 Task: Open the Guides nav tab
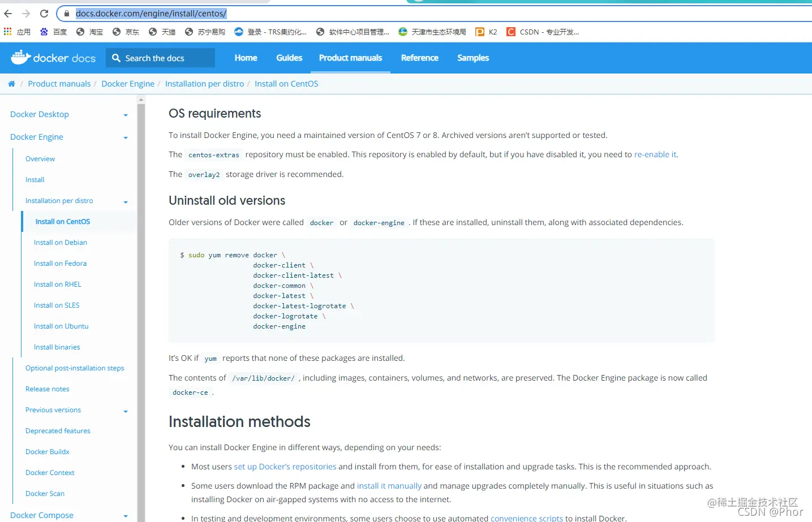pyautogui.click(x=289, y=58)
